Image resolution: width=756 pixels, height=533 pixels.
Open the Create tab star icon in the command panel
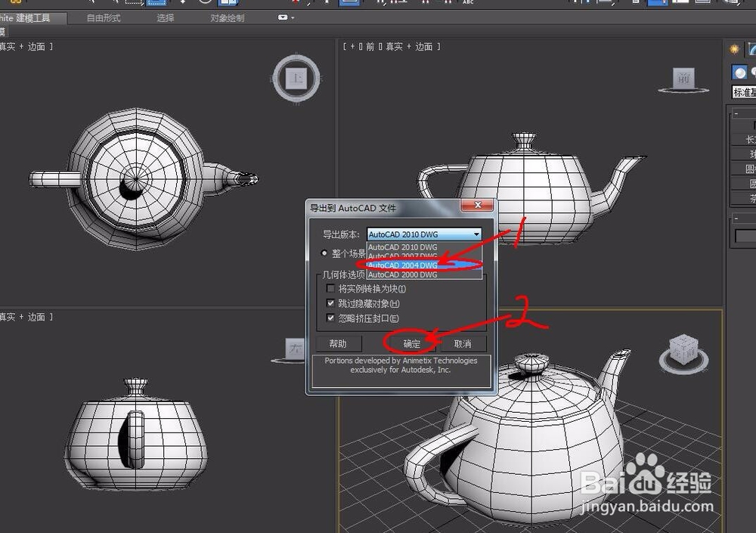click(734, 48)
